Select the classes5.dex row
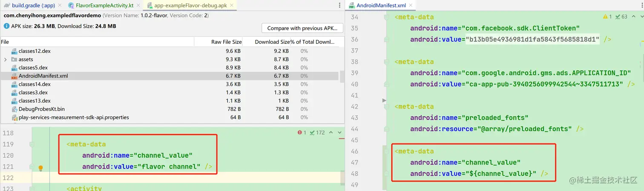 [170, 68]
